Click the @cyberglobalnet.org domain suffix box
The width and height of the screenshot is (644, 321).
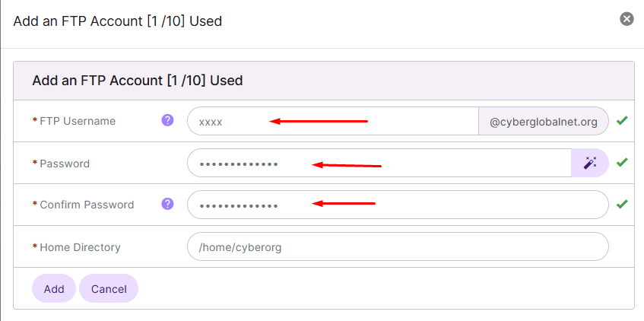click(x=544, y=121)
